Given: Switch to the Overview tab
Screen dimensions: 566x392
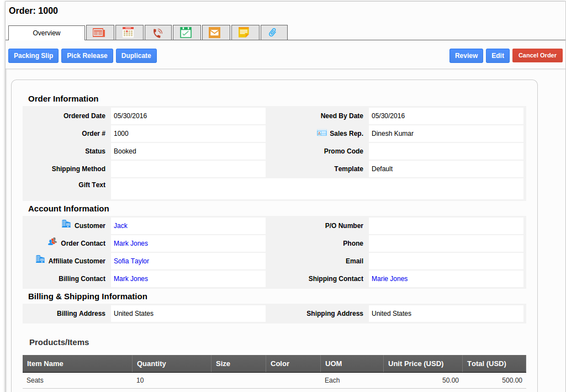Looking at the screenshot, I should point(46,33).
